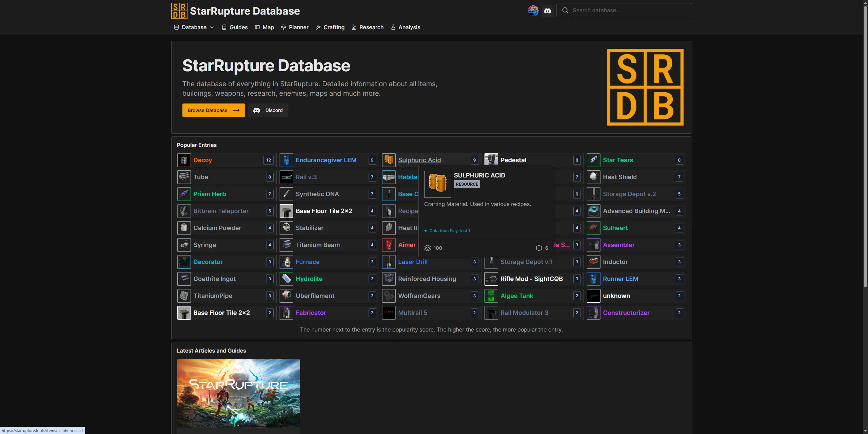Open Discord icon in the header
Screen dimensions: 868x434
coord(547,11)
